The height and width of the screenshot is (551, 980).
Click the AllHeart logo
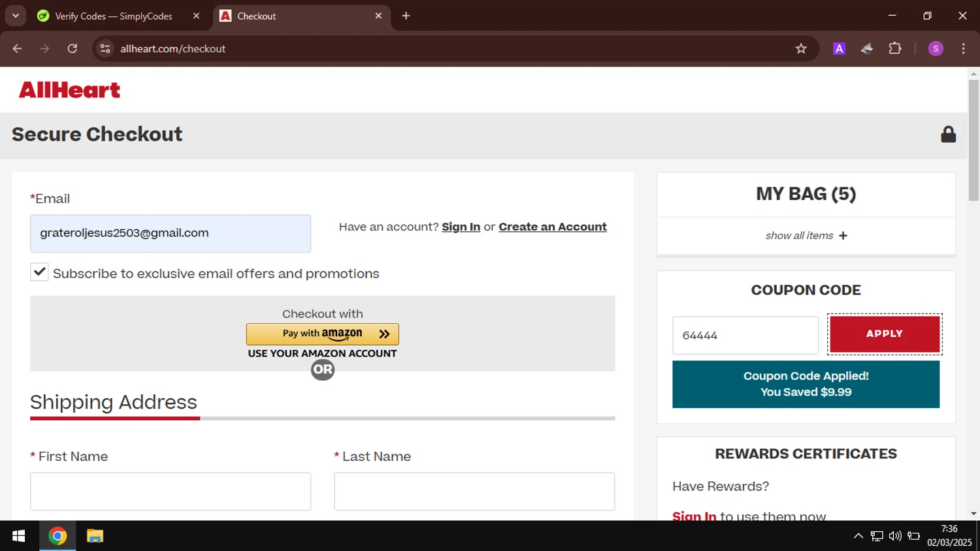tap(69, 90)
